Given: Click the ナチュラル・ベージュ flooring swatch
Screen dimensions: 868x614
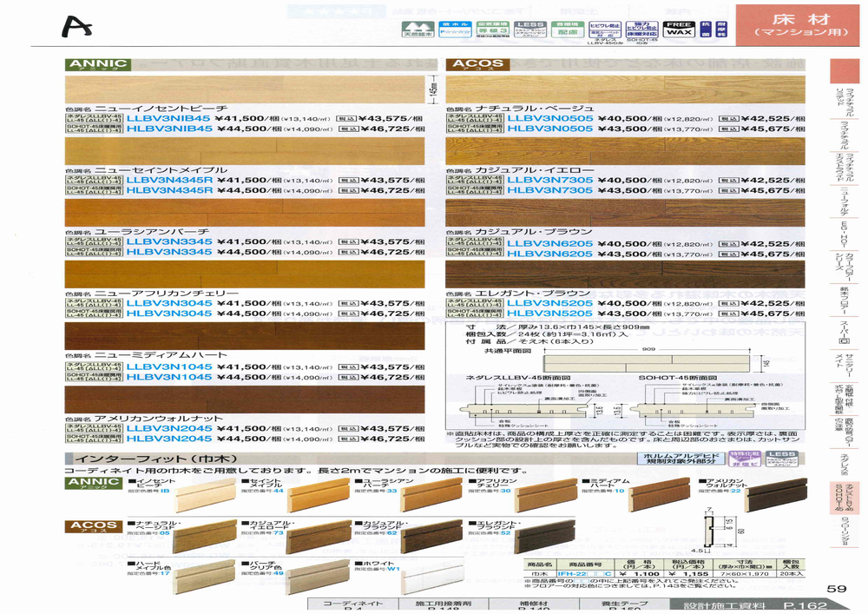Looking at the screenshot, I should [626, 89].
